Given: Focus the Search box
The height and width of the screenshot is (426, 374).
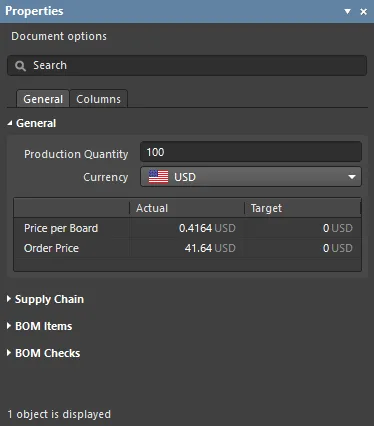Looking at the screenshot, I should (x=187, y=65).
